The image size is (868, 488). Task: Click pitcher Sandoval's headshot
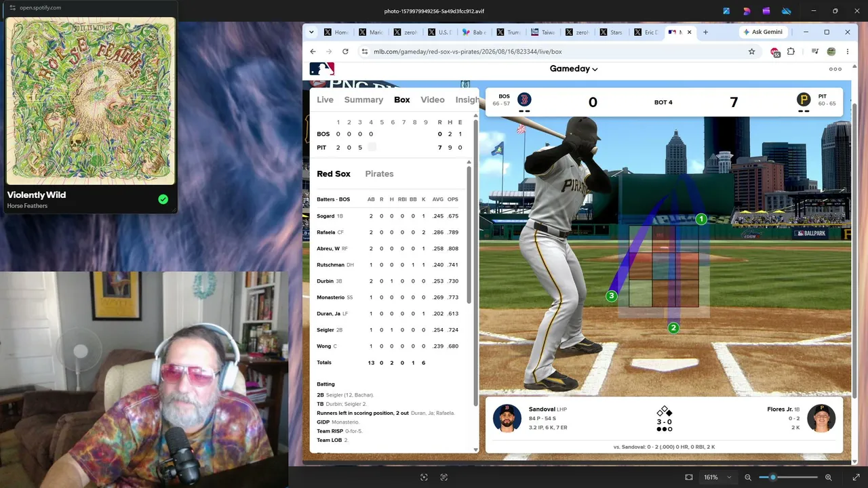tap(507, 418)
